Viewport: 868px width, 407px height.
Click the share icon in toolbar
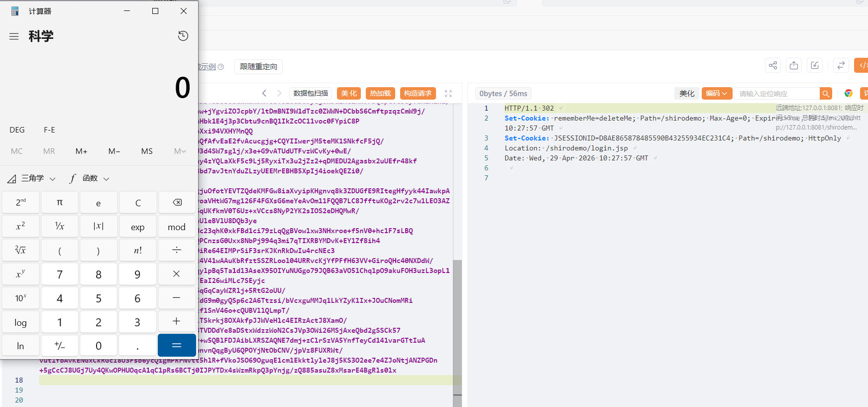[x=772, y=65]
